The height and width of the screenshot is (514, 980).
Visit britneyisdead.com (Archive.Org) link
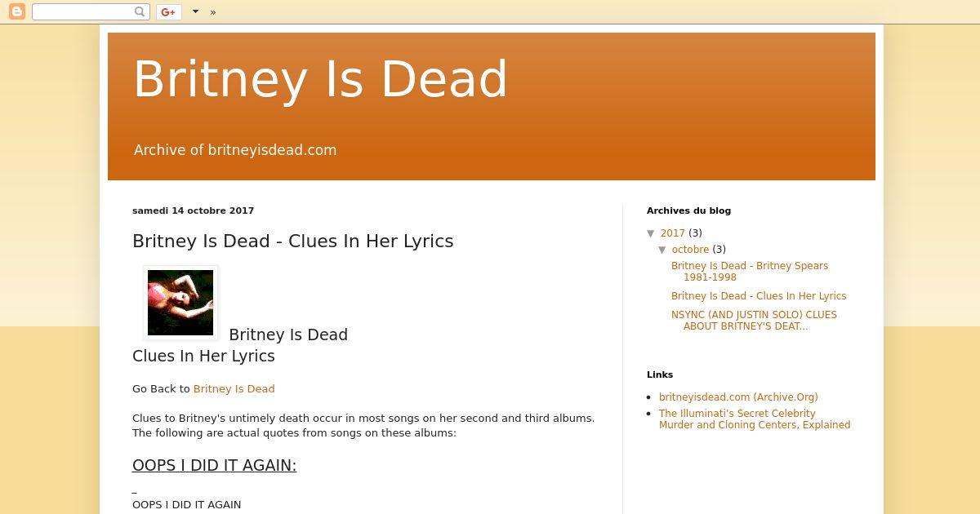pyautogui.click(x=738, y=397)
